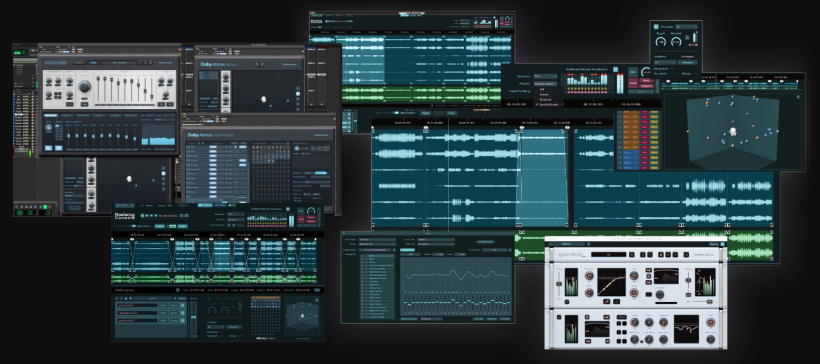
Task: Click the input fader at left of Gravitas
Action: click(559, 284)
